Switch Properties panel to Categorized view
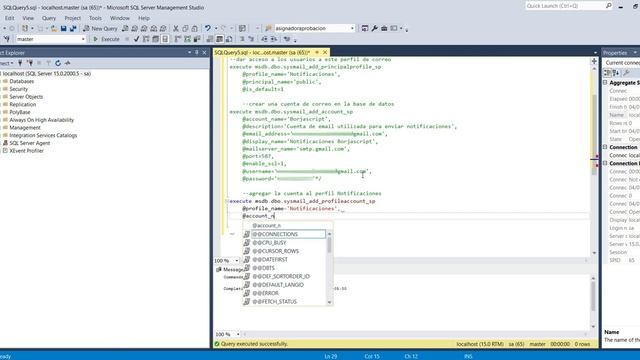Viewport: 640px width, 360px height. tap(607, 73)
